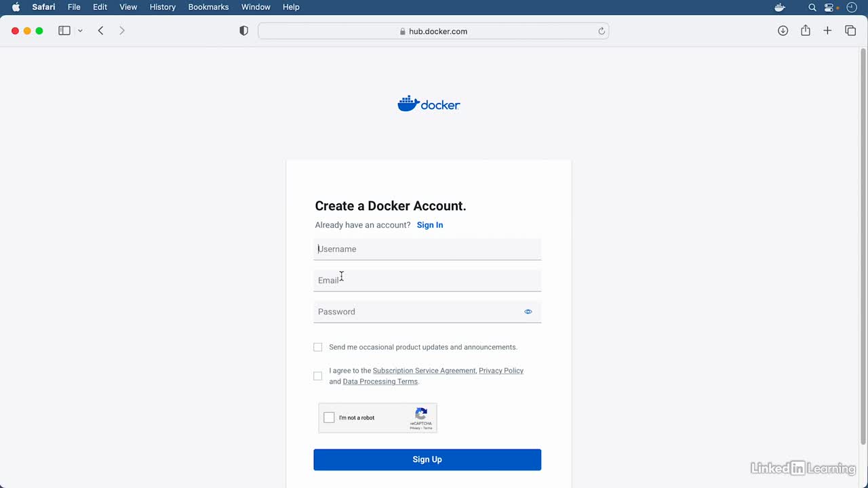The image size is (868, 488).
Task: Open the Share menu
Action: pos(806,30)
